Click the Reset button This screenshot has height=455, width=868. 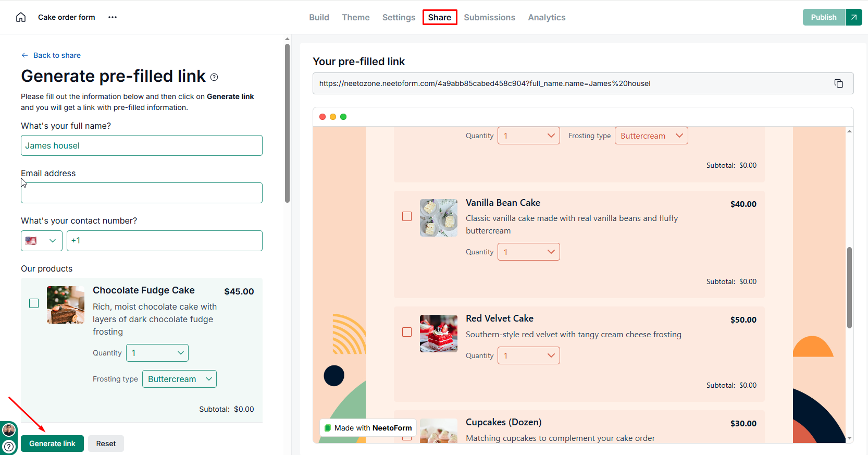point(106,444)
